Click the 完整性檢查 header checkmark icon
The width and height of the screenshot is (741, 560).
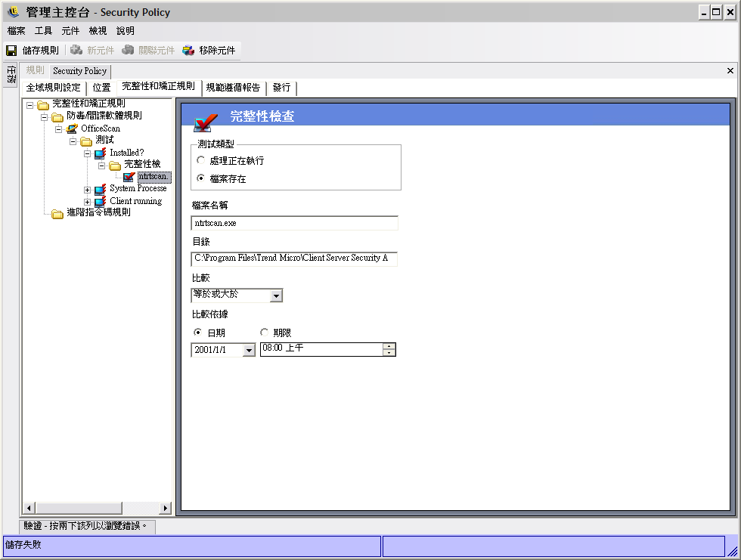pos(206,122)
